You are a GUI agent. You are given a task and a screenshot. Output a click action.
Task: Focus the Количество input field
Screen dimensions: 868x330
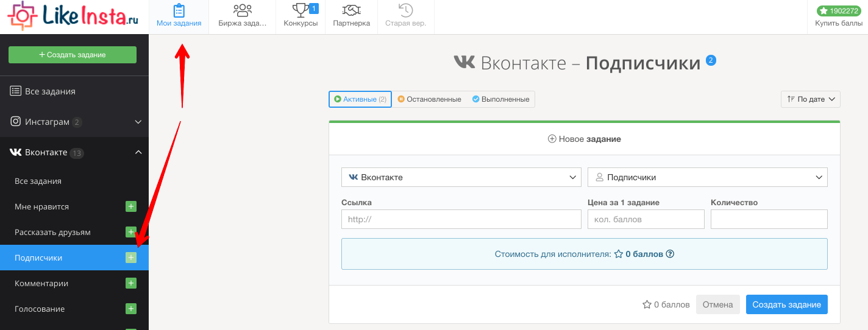tap(769, 219)
